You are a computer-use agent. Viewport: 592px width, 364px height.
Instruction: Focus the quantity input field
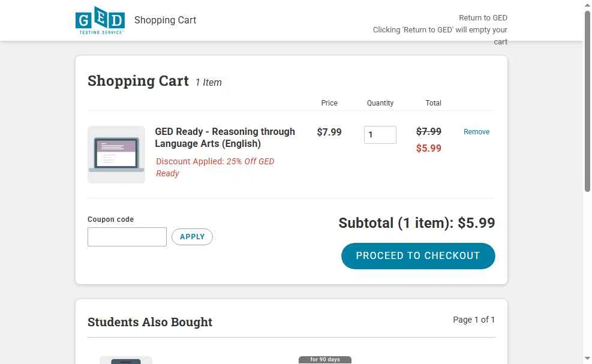(x=380, y=135)
